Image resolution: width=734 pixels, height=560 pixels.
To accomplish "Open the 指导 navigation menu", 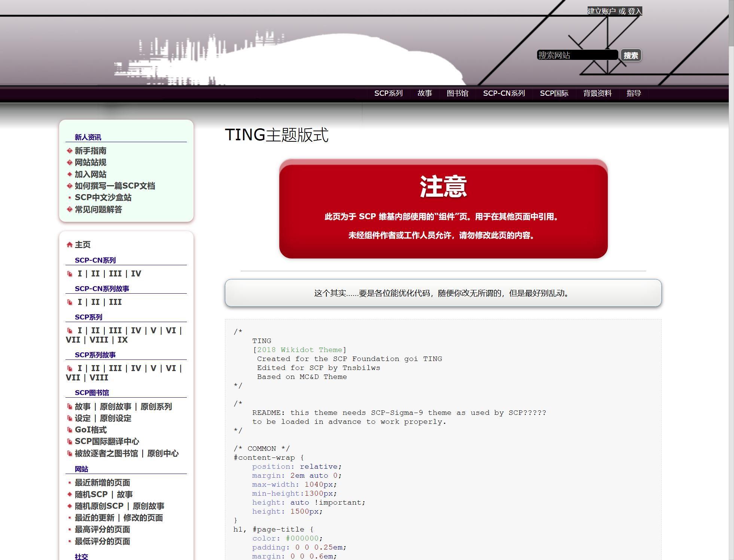I will click(x=634, y=94).
